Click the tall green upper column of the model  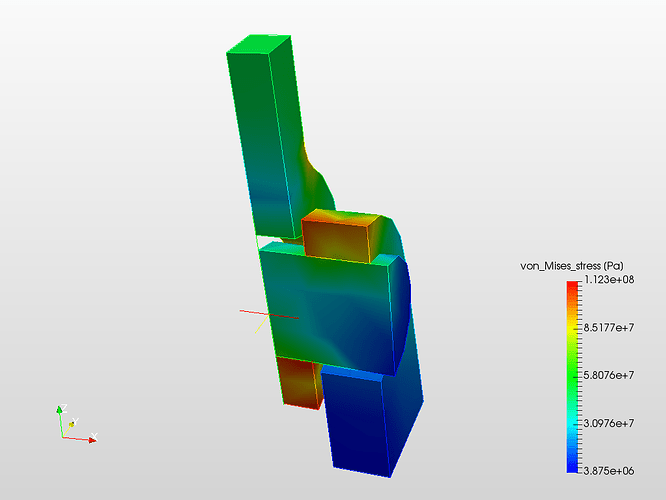(x=268, y=136)
